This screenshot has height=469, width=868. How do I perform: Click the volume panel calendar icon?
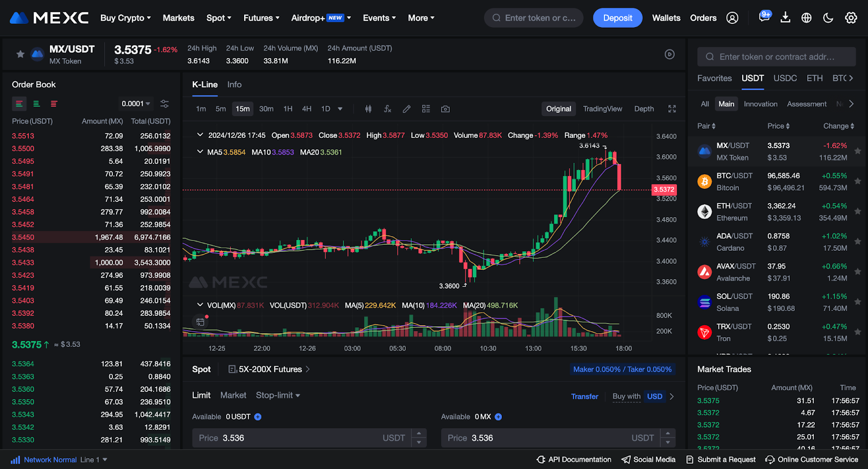200,322
